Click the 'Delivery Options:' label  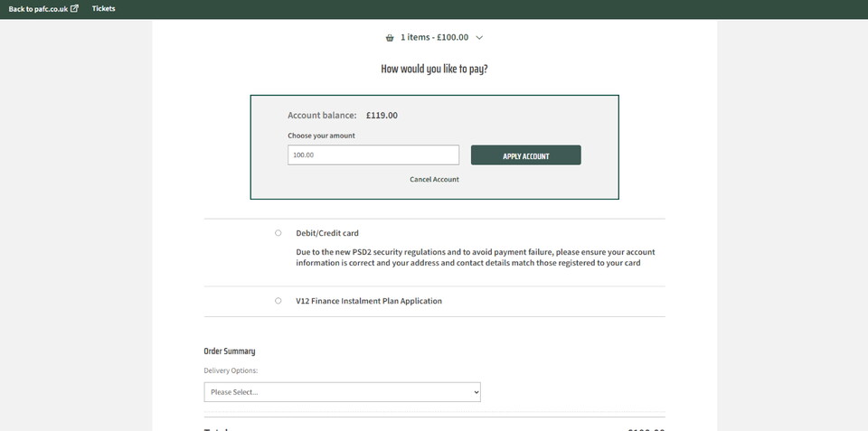tap(231, 370)
